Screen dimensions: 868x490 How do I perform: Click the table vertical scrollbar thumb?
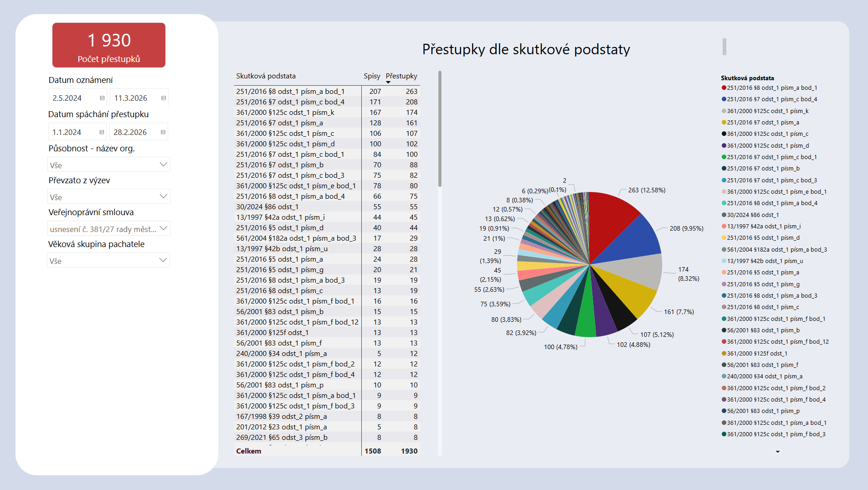click(440, 129)
